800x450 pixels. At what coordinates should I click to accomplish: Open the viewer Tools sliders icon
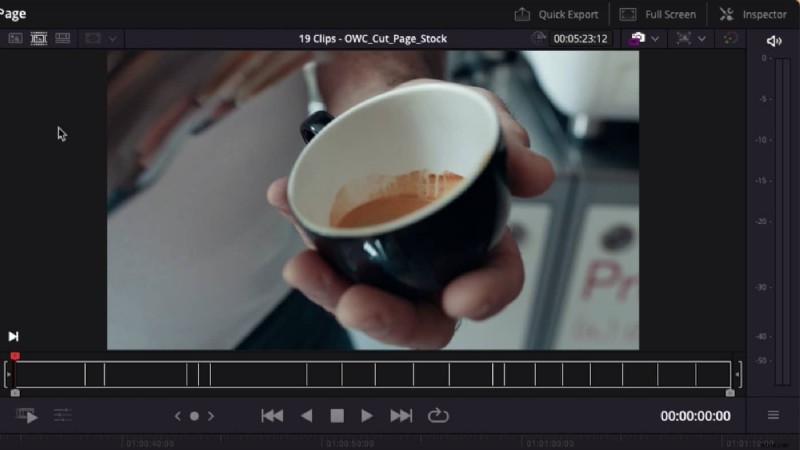click(63, 415)
